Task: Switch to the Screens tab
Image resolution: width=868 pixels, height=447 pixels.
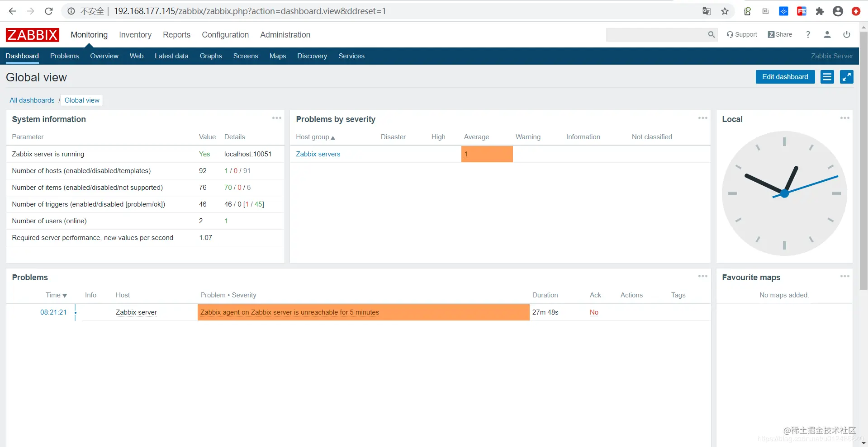Action: [x=246, y=56]
